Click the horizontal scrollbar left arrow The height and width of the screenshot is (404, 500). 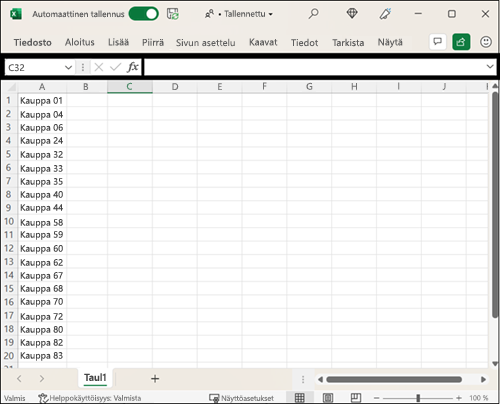[x=320, y=379]
